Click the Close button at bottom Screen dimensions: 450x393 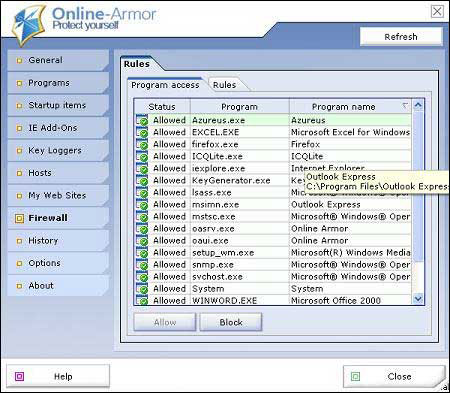[394, 377]
